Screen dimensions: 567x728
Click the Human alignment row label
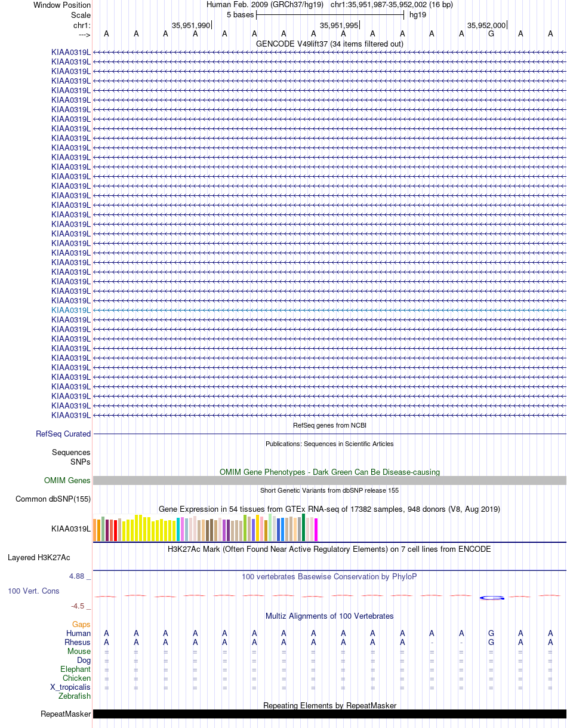[78, 634]
